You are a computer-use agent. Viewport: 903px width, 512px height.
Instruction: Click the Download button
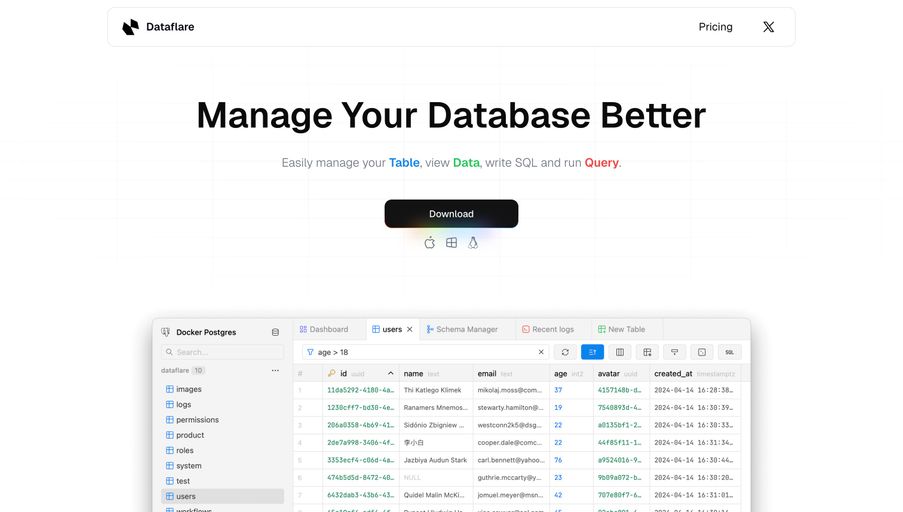click(x=452, y=214)
